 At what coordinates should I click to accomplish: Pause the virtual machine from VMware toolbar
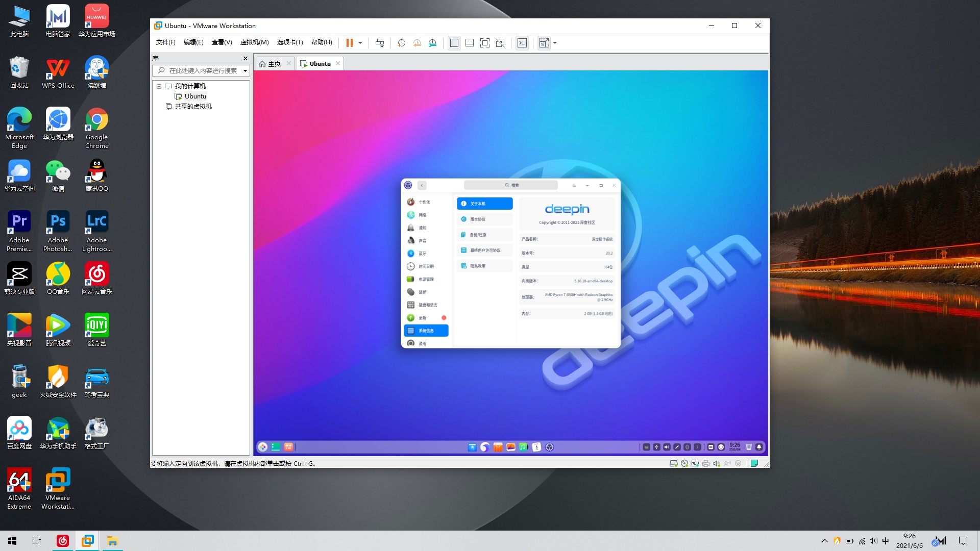click(350, 43)
